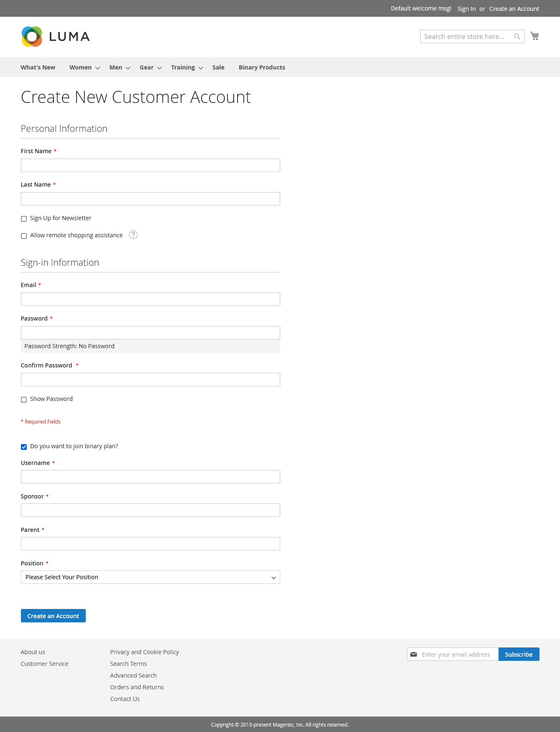Open the Sale menu item
560x732 pixels.
pos(218,67)
